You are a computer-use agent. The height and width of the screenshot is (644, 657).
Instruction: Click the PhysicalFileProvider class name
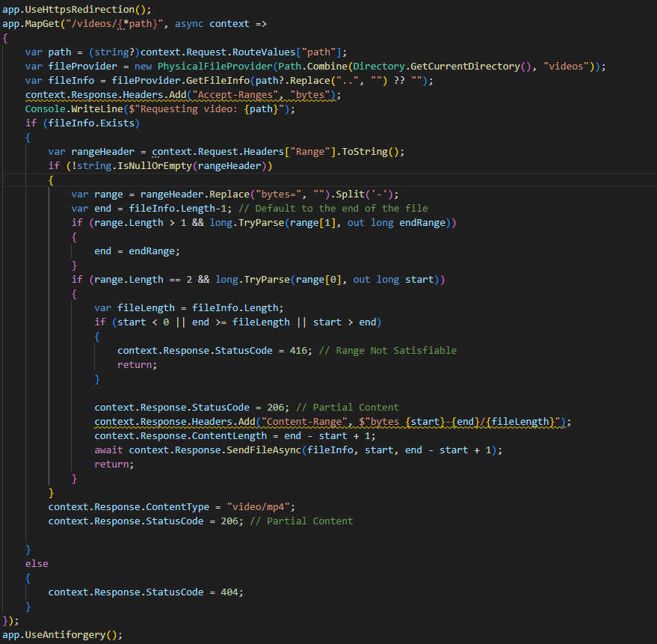tap(215, 67)
